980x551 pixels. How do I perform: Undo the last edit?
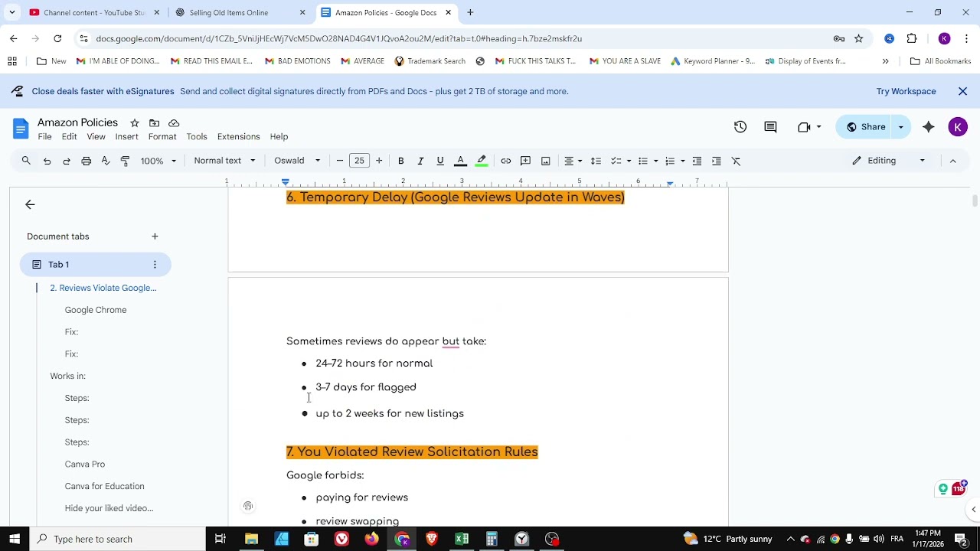pyautogui.click(x=47, y=161)
